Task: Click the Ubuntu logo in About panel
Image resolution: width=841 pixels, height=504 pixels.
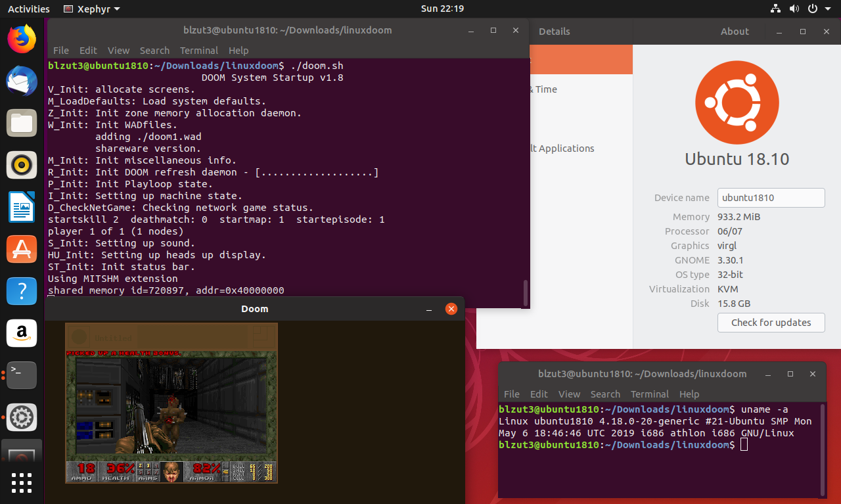Action: click(x=737, y=102)
